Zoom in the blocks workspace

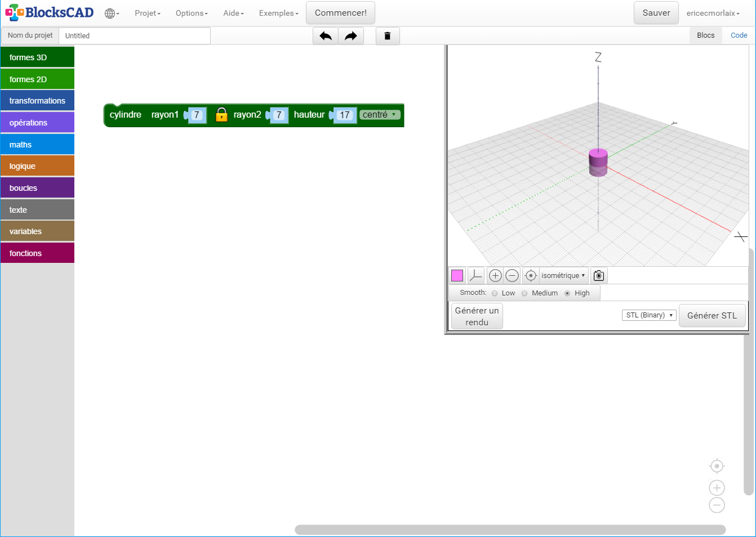tap(717, 488)
